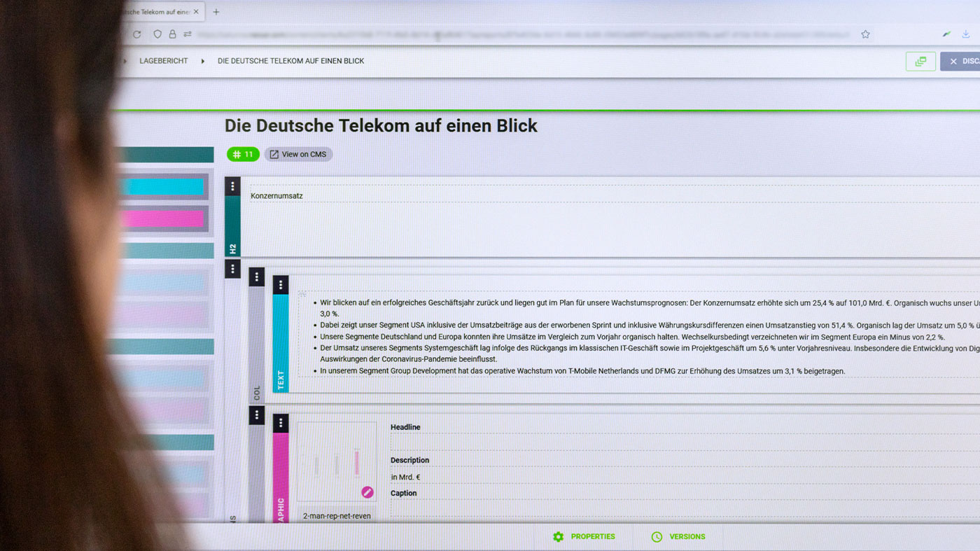This screenshot has width=980, height=551.
Task: Open View on CMS
Action: click(298, 154)
